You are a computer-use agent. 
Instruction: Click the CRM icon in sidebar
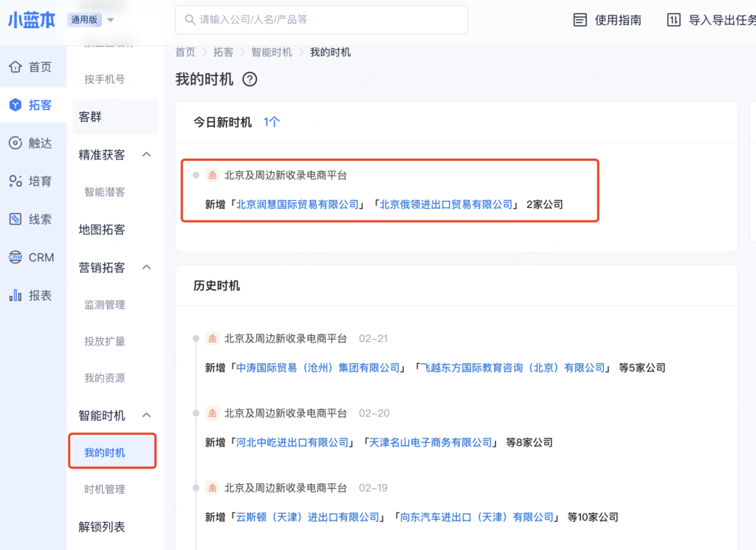pos(15,258)
